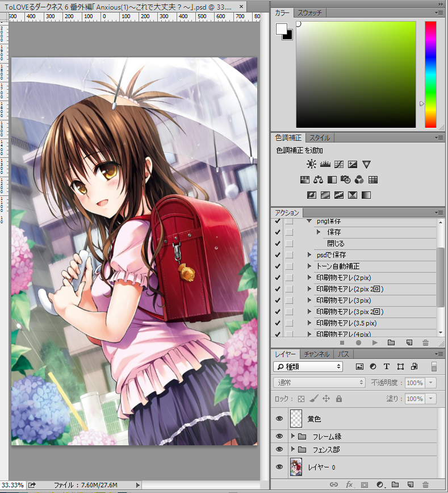Hide the 黄色 layer
The image size is (448, 493).
(x=279, y=419)
